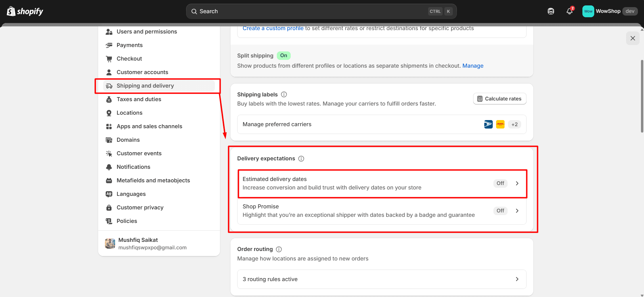Viewport: 644px width, 297px height.
Task: Click the Order routing info icon
Action: click(x=279, y=249)
